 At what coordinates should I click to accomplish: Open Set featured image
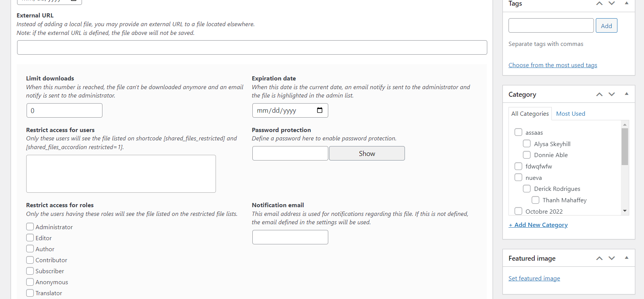[534, 278]
